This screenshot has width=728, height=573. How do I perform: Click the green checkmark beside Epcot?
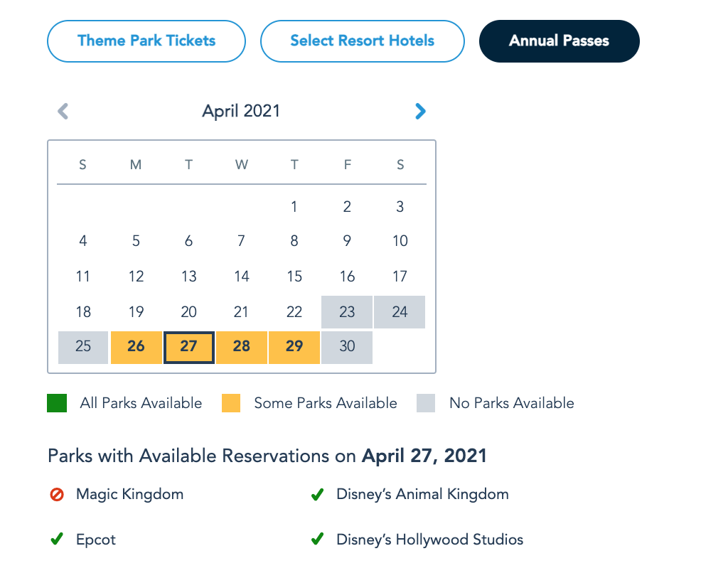57,540
